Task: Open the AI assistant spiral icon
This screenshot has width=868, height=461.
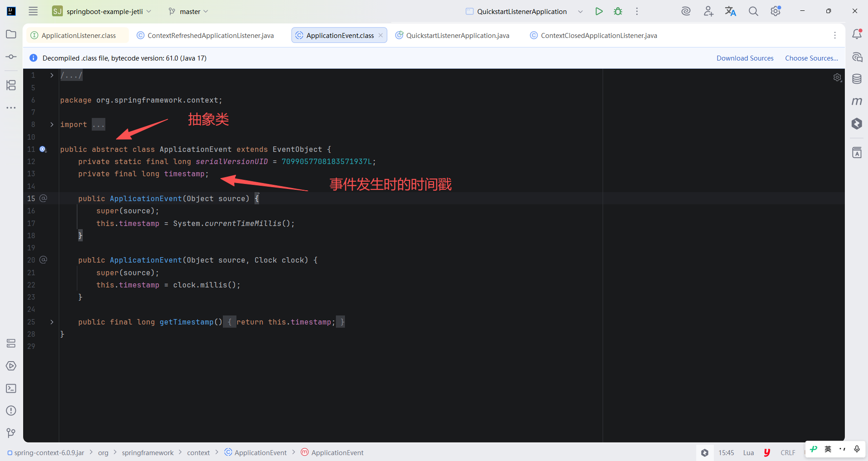Action: point(686,11)
